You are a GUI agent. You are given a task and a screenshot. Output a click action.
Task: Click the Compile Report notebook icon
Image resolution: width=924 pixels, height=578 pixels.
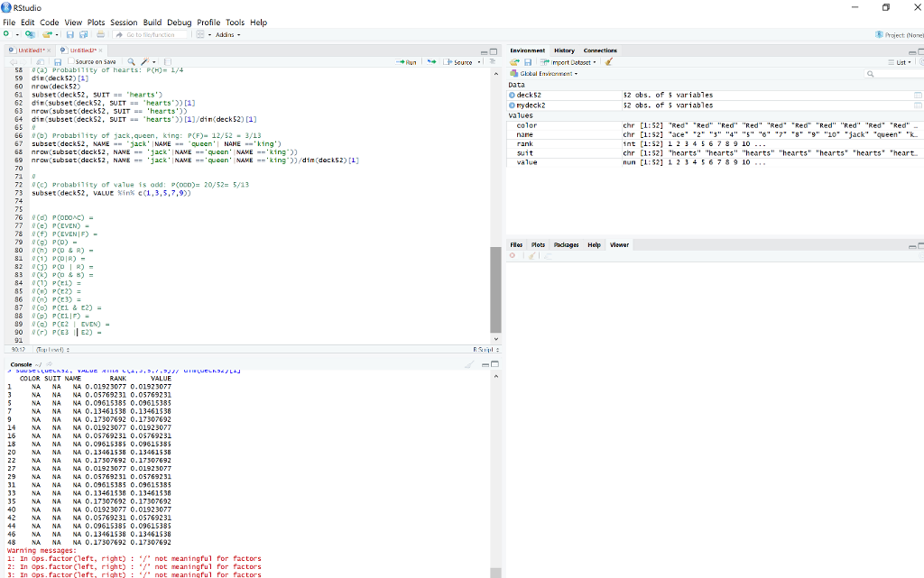pyautogui.click(x=168, y=62)
